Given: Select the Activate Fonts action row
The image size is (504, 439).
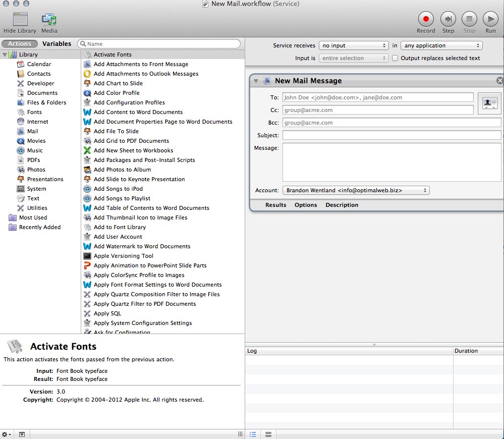Looking at the screenshot, I should pos(163,54).
